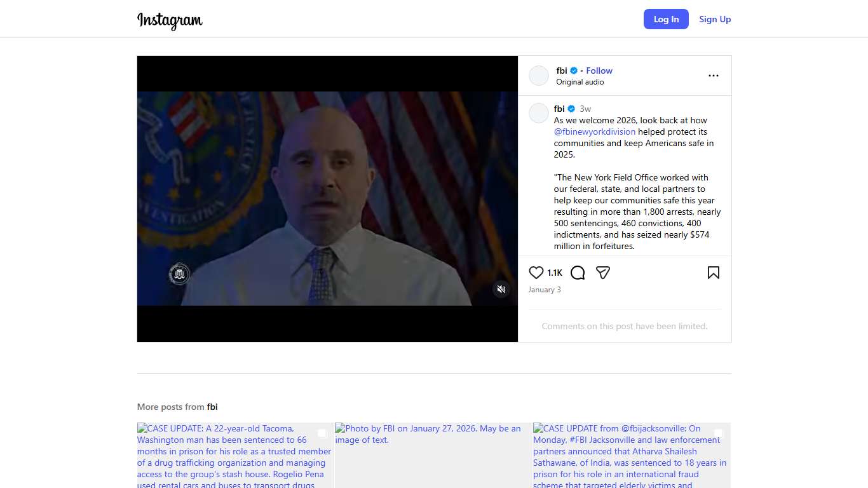Open the fbi profile avatar in header
Screen dimensions: 868x488
(x=539, y=76)
